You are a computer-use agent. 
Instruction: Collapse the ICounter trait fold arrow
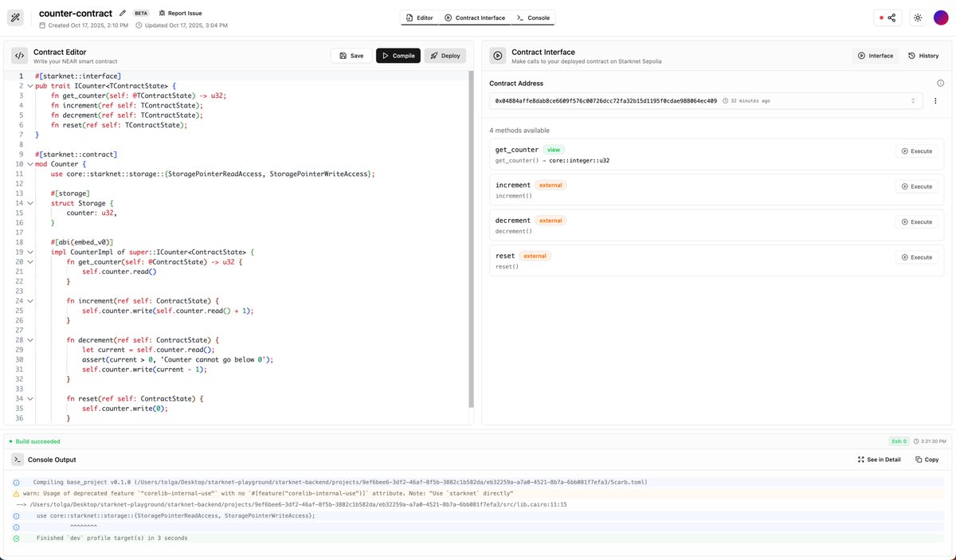click(x=29, y=85)
